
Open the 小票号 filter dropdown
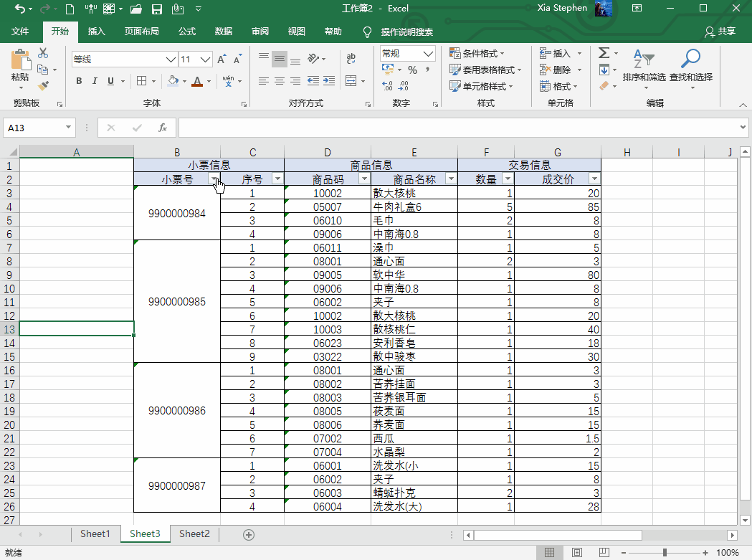tap(214, 179)
